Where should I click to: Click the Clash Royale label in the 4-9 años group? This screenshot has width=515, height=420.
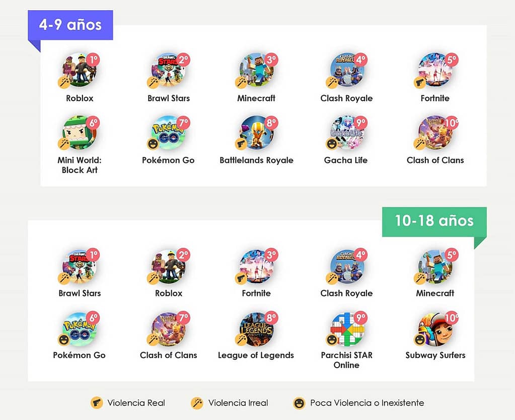(x=346, y=98)
